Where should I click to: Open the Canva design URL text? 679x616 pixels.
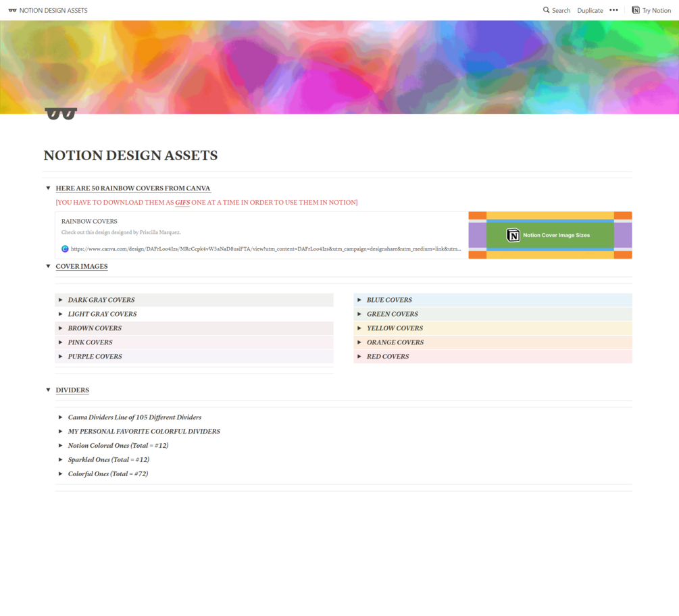click(266, 249)
